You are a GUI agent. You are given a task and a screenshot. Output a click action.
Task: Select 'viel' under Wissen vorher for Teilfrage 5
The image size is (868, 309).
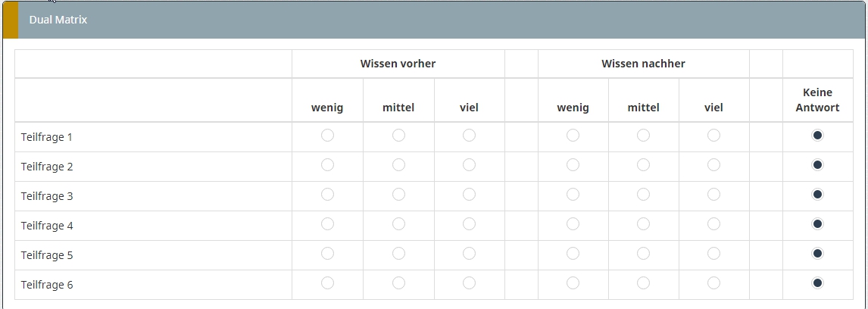click(469, 253)
